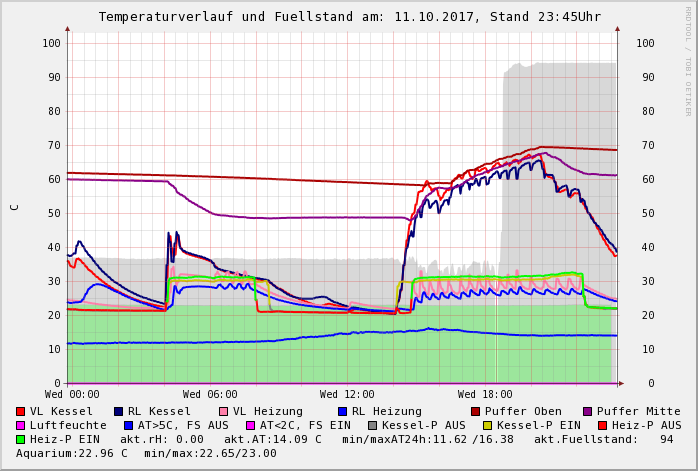
Task: Click the blue RL Heizung legend swatch
Action: tap(342, 411)
